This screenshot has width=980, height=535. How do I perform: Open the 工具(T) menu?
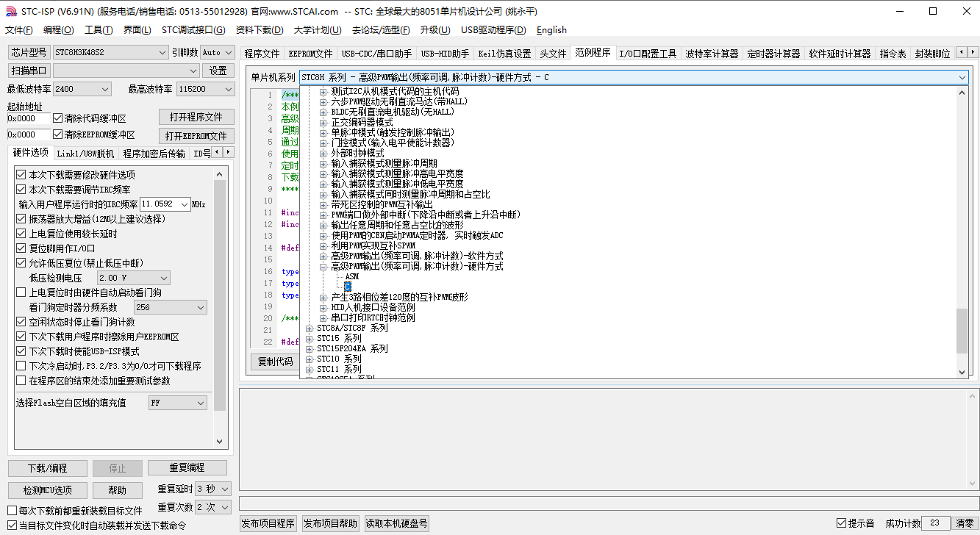click(99, 30)
